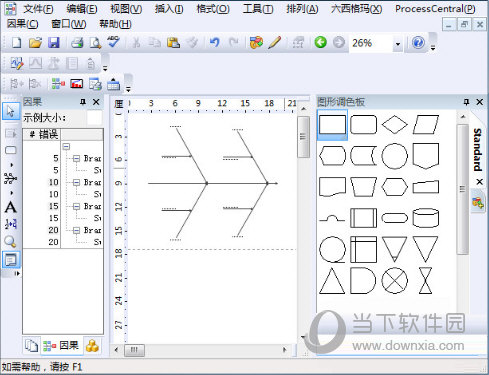Open the 因果(C) menu

22,24
